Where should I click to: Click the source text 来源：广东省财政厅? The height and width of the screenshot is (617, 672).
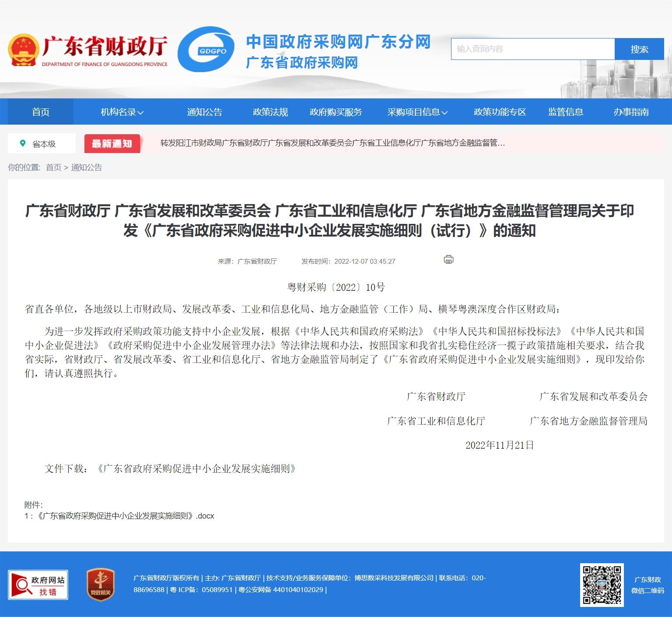tap(247, 261)
